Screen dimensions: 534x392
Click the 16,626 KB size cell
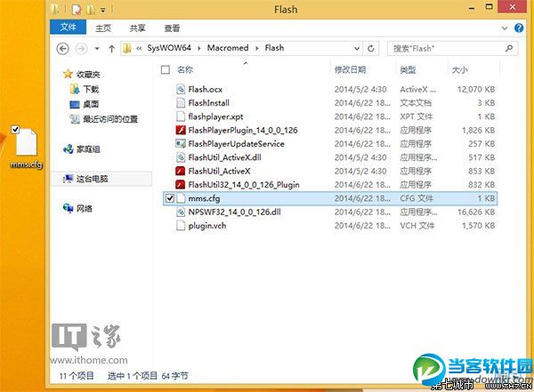(476, 212)
